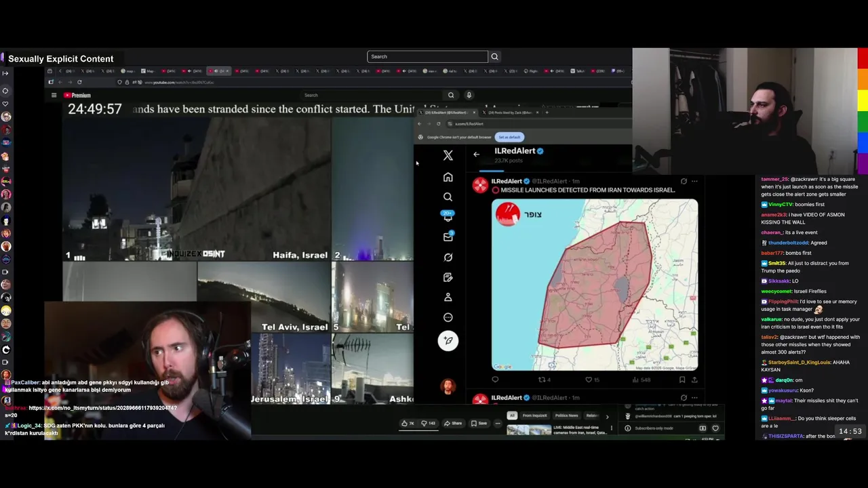Viewport: 868px width, 488px height.
Task: Open ILRedAlert post author avatar
Action: pos(480,185)
